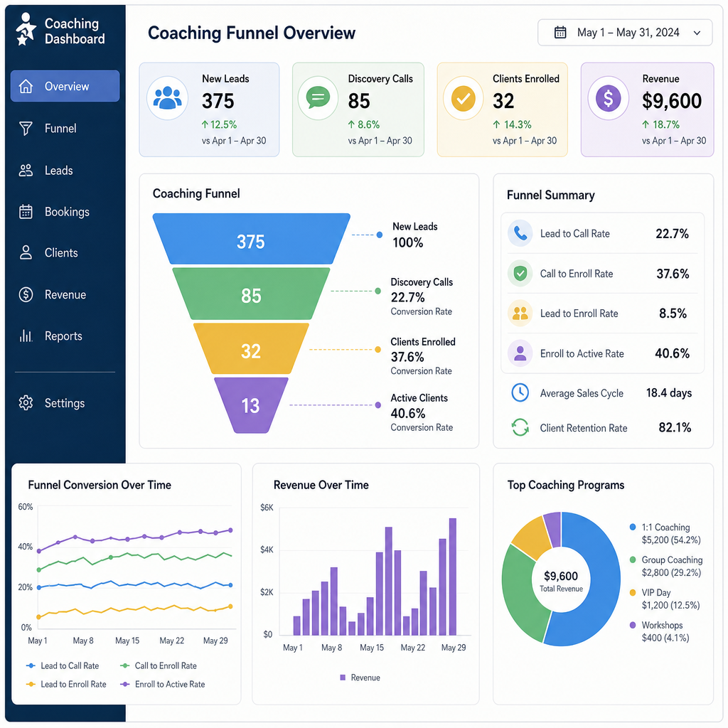The height and width of the screenshot is (728, 728).
Task: Open Reports from the sidebar
Action: tap(65, 336)
